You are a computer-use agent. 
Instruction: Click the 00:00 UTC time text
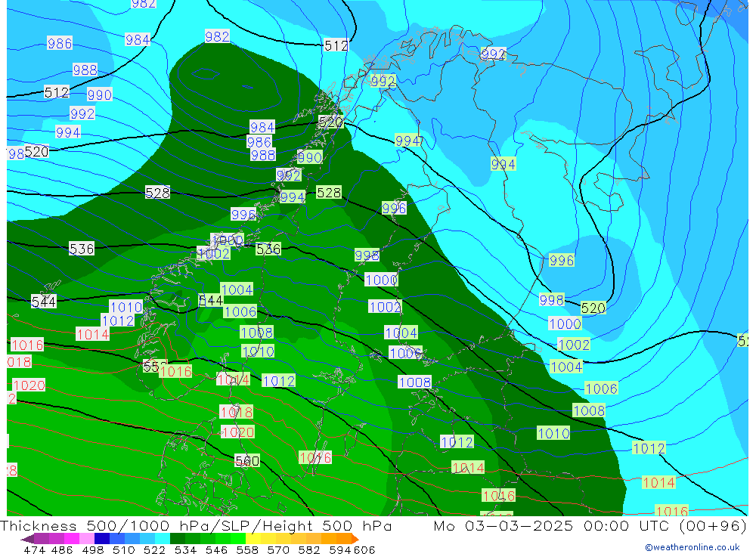tap(626, 525)
